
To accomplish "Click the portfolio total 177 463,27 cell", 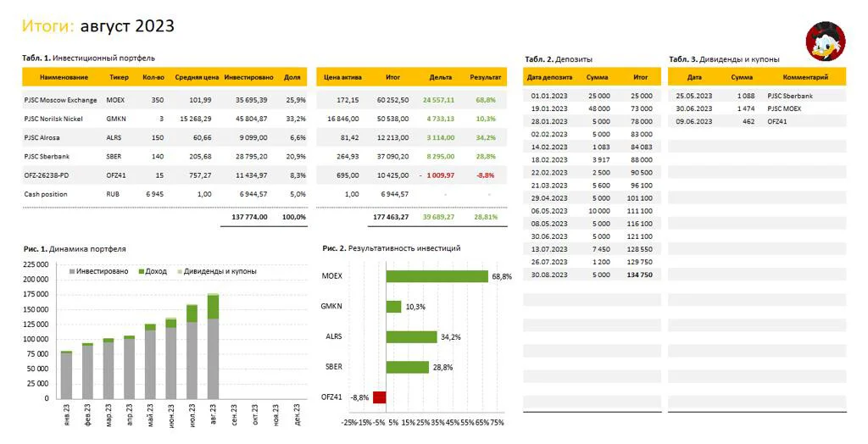I will point(391,217).
